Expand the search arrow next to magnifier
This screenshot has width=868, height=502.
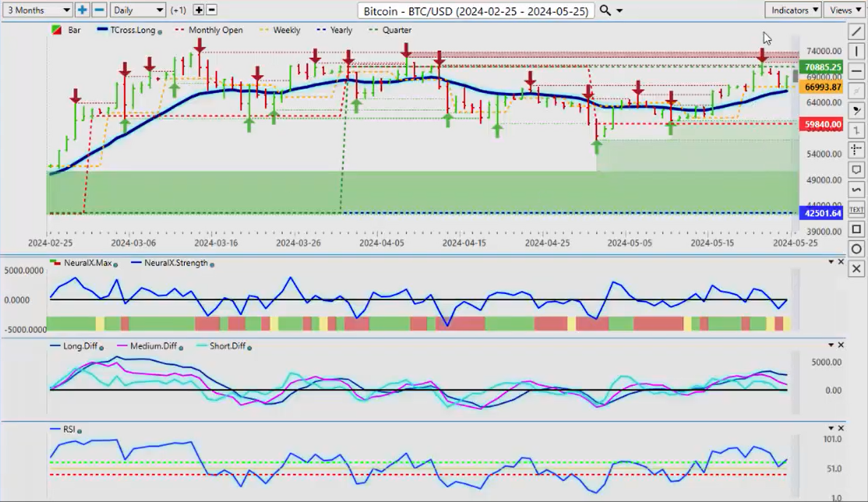click(619, 11)
